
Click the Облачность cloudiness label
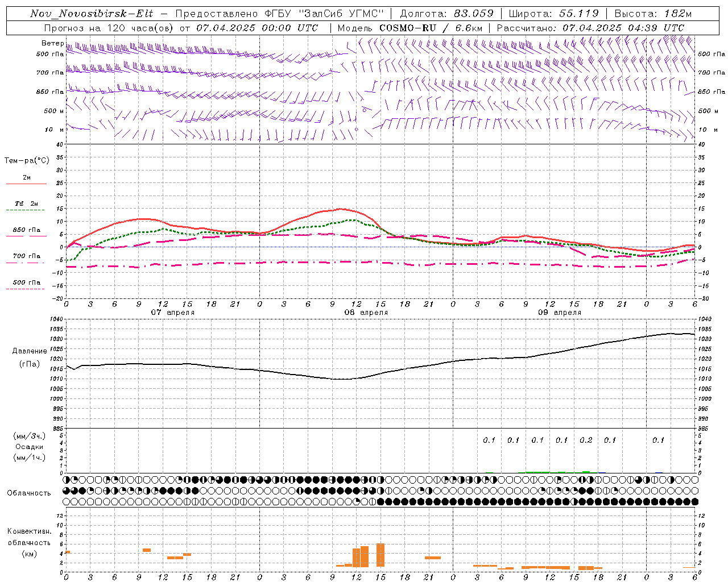pyautogui.click(x=29, y=493)
